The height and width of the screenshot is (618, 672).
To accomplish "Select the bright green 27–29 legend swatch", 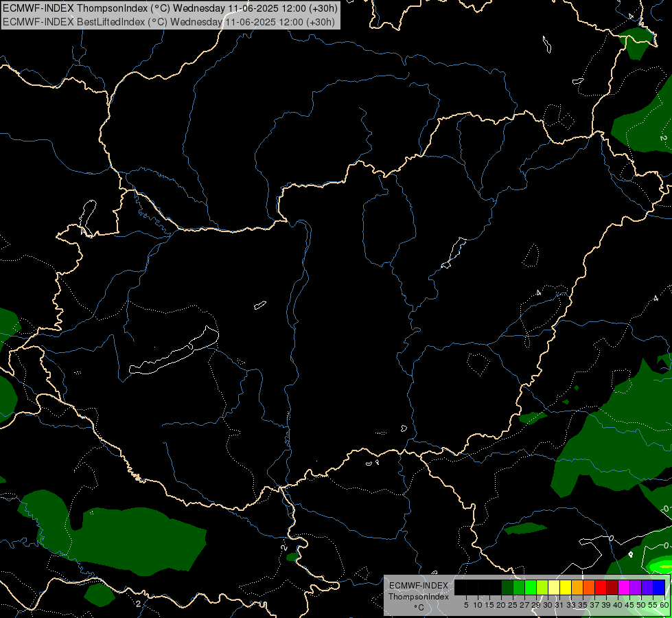I will coord(531,587).
